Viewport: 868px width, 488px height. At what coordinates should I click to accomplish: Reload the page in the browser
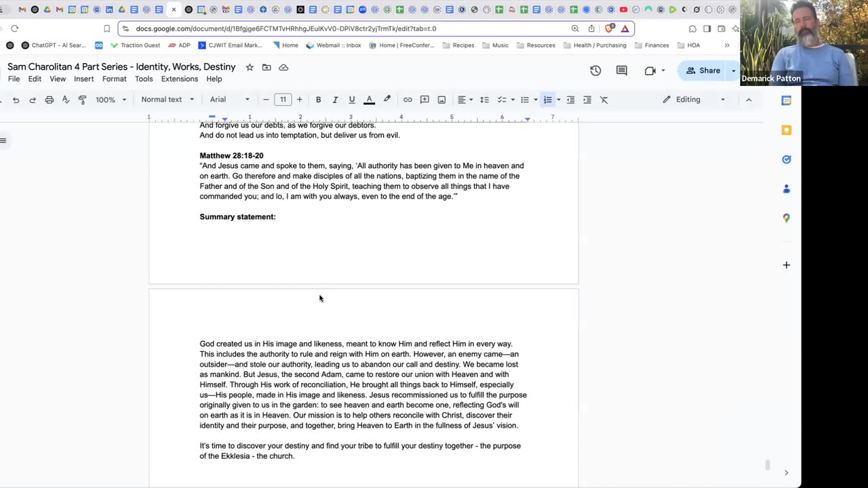tap(14, 28)
